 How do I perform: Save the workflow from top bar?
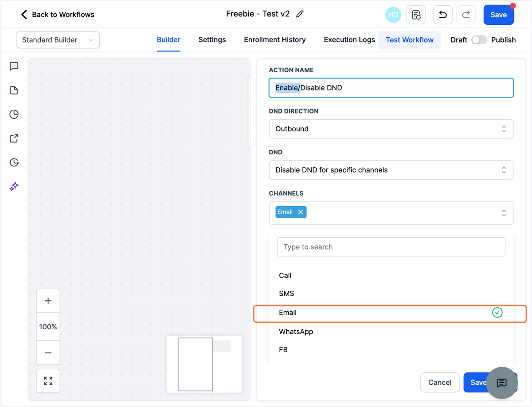[498, 15]
